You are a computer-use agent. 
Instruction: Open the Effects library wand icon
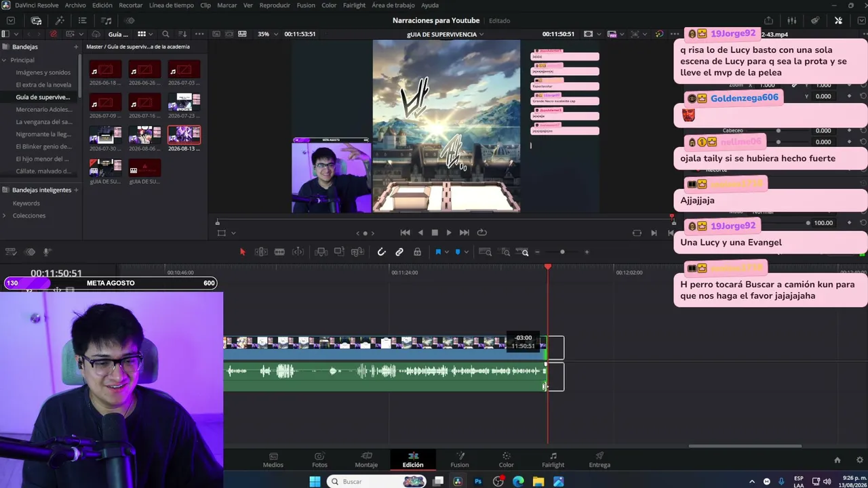pos(60,20)
